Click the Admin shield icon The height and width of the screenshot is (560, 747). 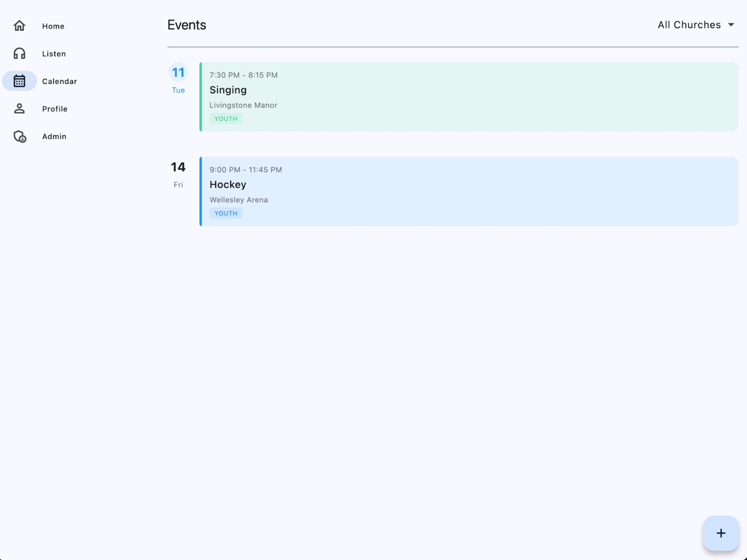19,136
